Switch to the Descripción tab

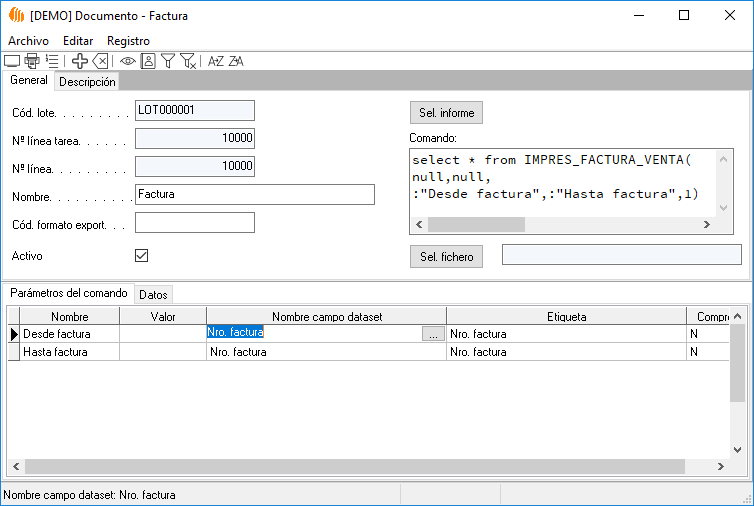point(87,82)
